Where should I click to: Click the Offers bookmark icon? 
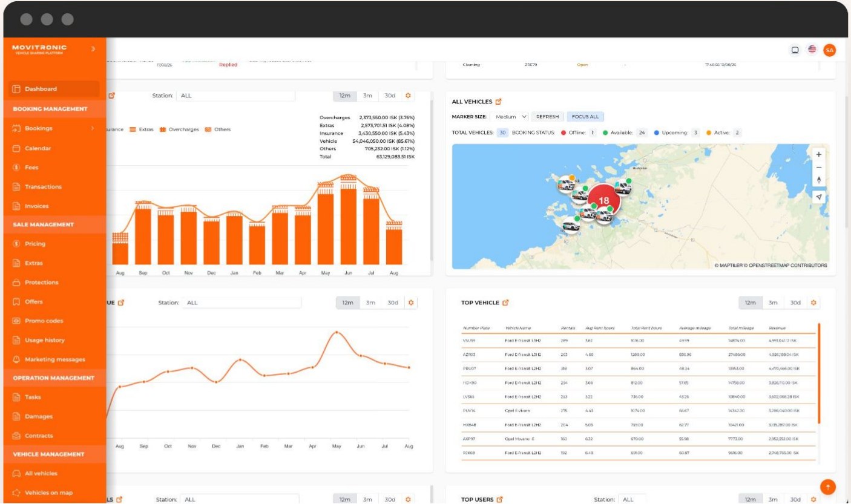pyautogui.click(x=16, y=302)
